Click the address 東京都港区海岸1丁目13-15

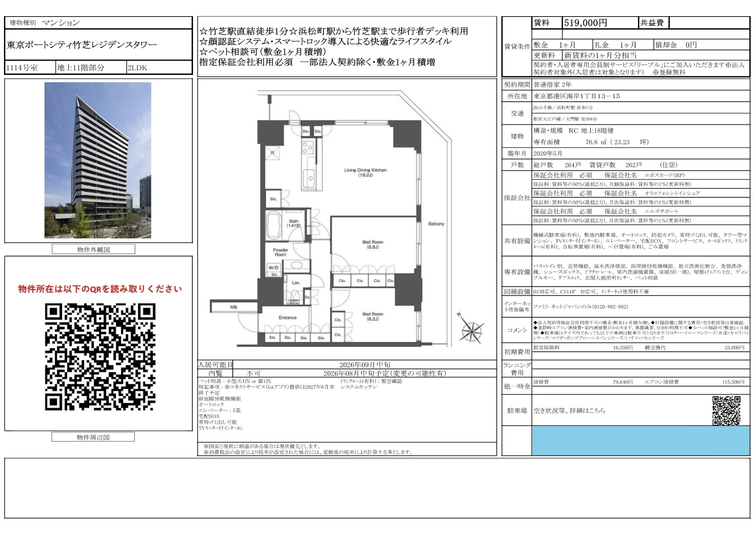[577, 96]
